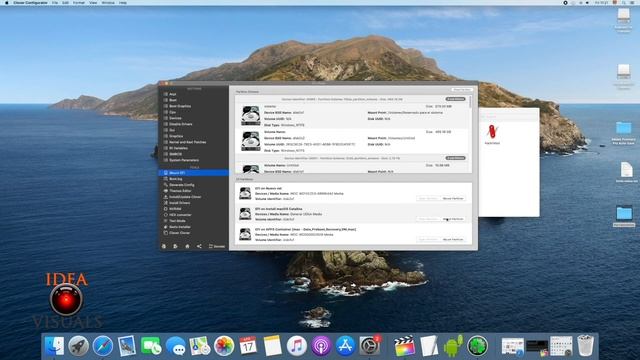This screenshot has height=360, width=640.
Task: Open the Format menu
Action: tap(79, 2)
